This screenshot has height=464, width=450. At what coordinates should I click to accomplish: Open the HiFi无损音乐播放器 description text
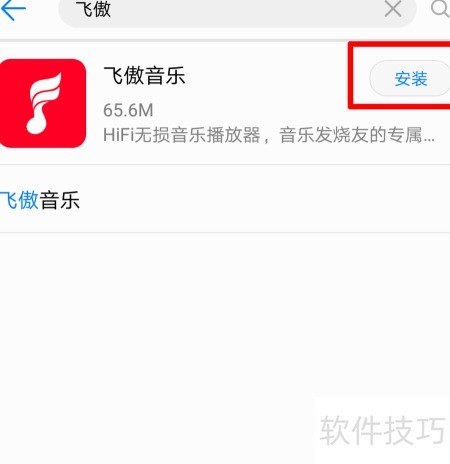(269, 135)
